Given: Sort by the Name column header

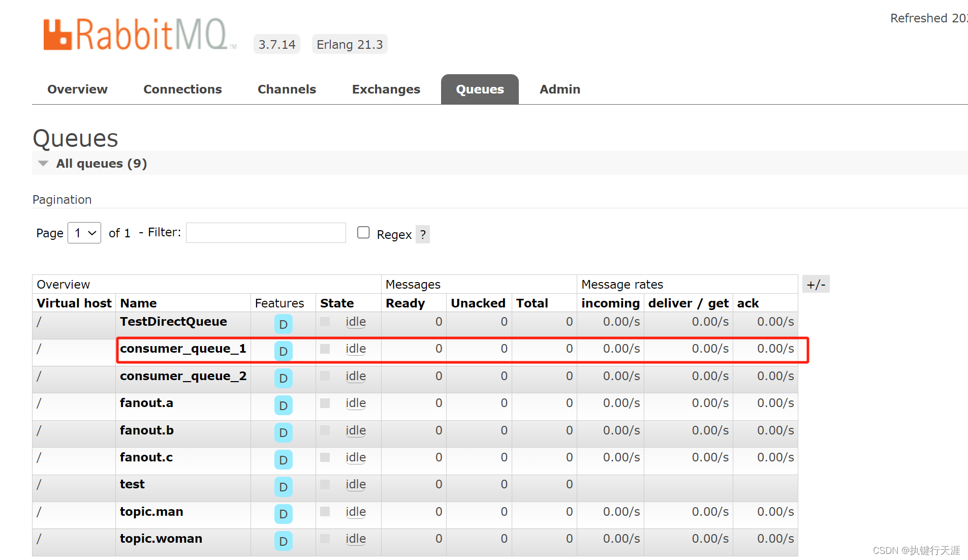Looking at the screenshot, I should click(x=138, y=303).
